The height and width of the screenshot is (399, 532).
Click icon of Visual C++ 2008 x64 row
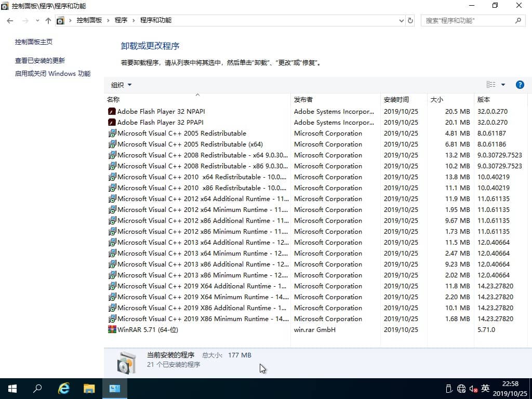tap(112, 155)
